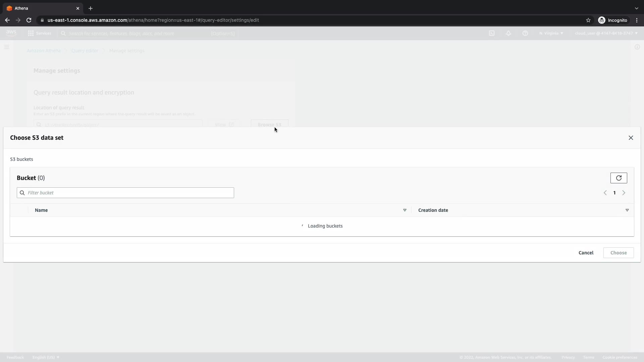644x362 pixels.
Task: Sort by Creation date column arrow
Action: tap(627, 210)
